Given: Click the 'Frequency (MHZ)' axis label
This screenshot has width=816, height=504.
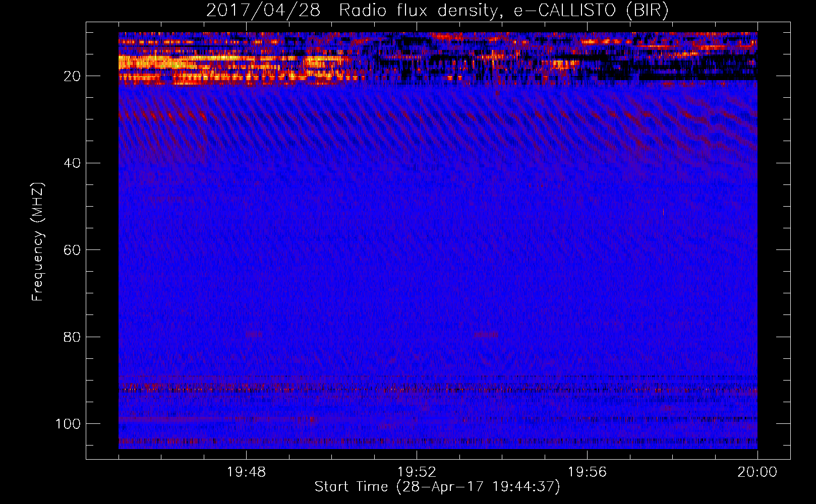Looking at the screenshot, I should click(x=38, y=241).
